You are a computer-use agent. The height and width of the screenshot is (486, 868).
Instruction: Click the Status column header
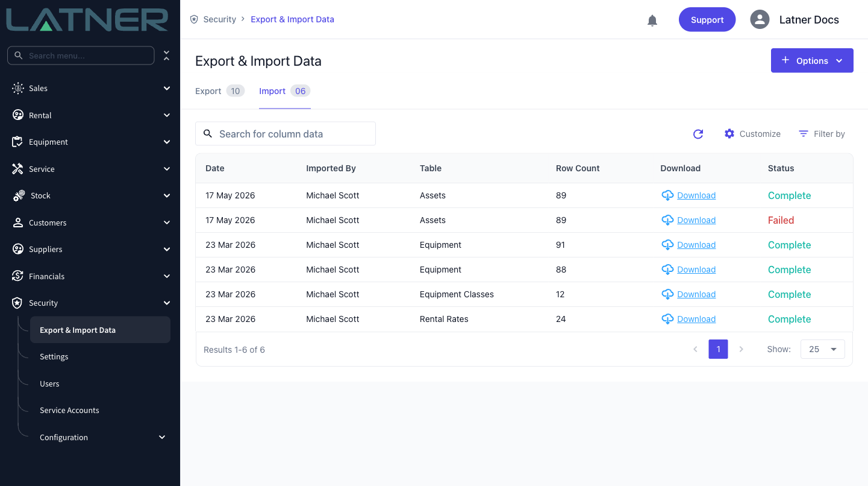coord(781,168)
